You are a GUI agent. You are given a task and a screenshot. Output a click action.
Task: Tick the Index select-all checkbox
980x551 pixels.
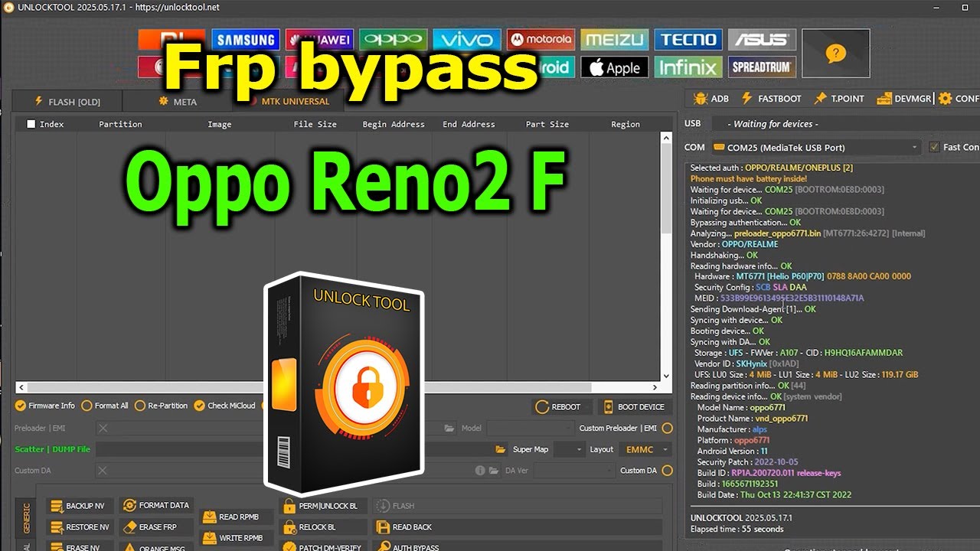pos(31,124)
